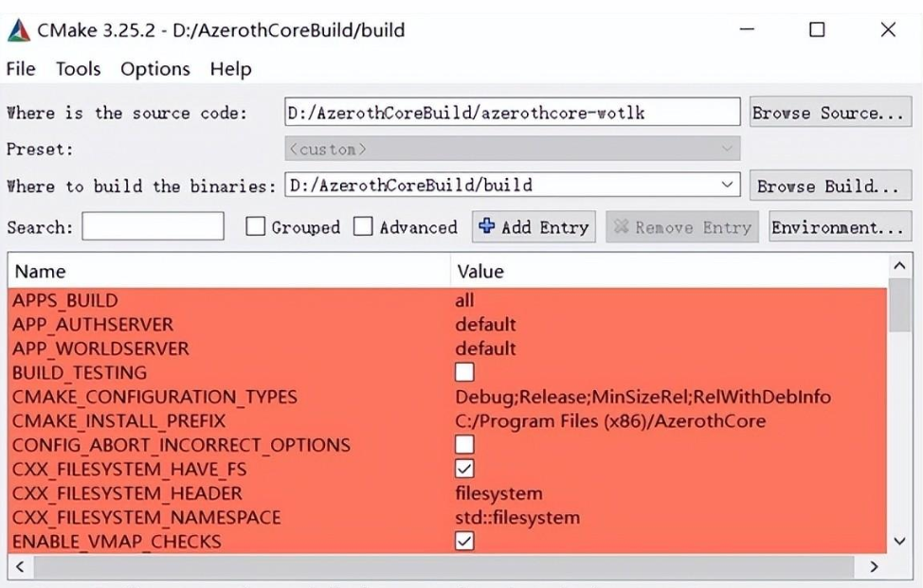Click the APP_WORLDSERVER value 'default'
The image size is (923, 588).
pos(485,348)
